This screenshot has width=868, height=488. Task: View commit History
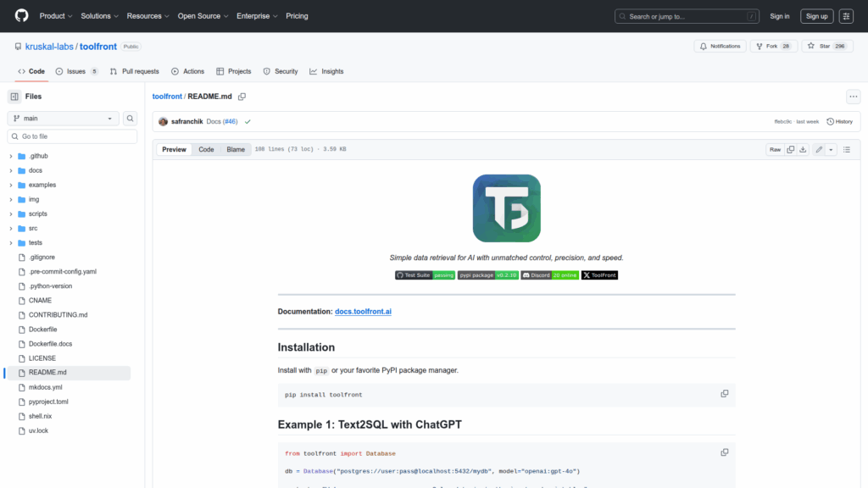point(840,122)
